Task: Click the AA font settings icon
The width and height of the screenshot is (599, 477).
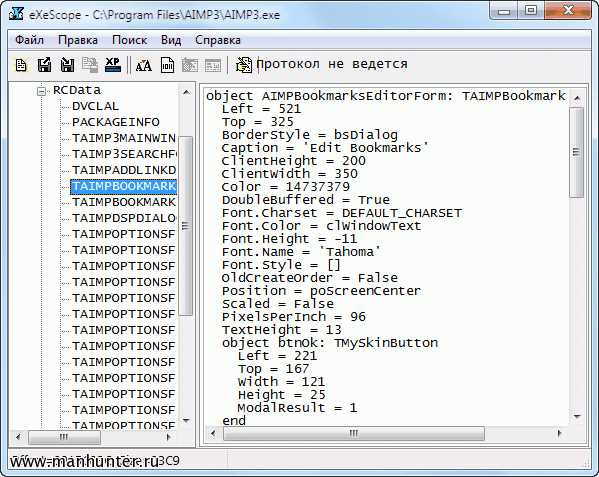Action: coord(144,66)
